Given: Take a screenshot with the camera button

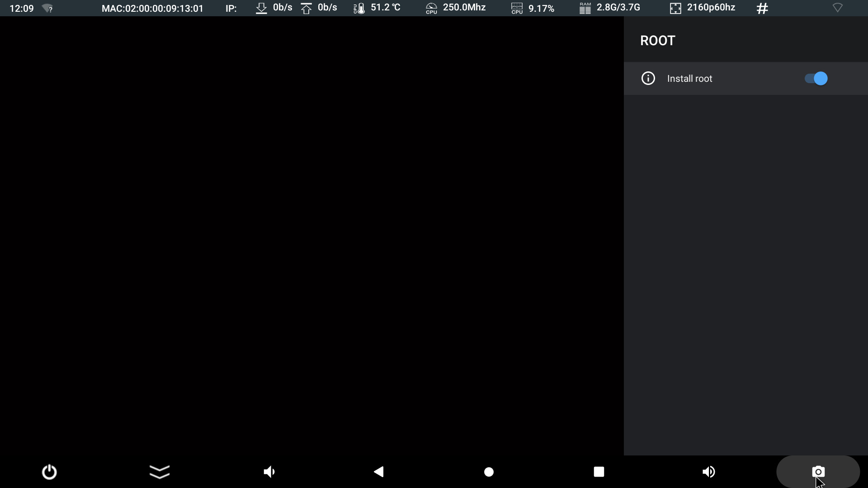Looking at the screenshot, I should pyautogui.click(x=818, y=472).
